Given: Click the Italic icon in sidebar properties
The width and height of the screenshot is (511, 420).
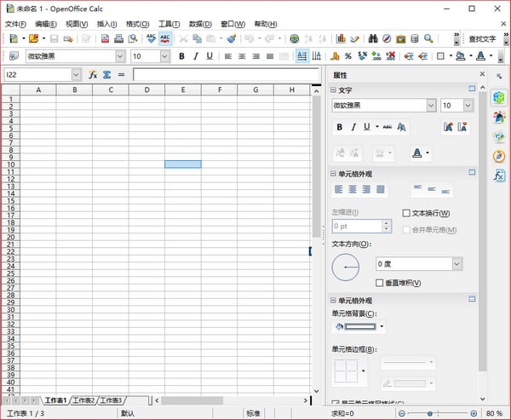Looking at the screenshot, I should click(x=353, y=127).
